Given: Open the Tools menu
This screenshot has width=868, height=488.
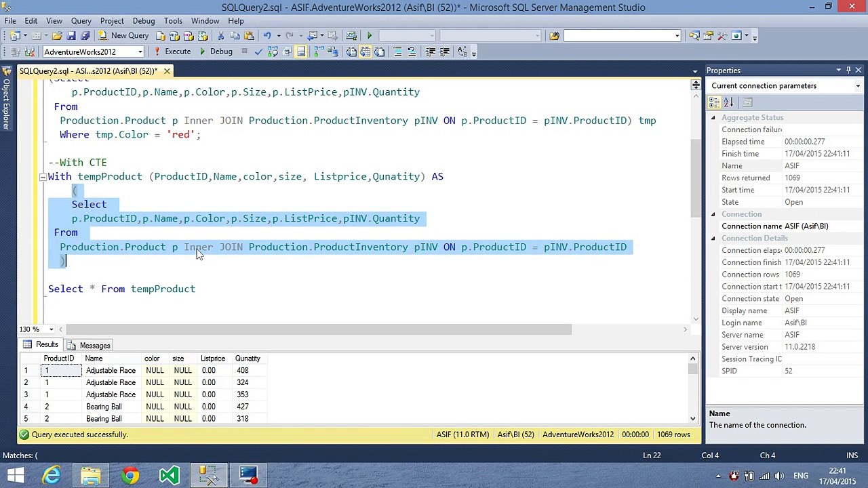Looking at the screenshot, I should 173,21.
